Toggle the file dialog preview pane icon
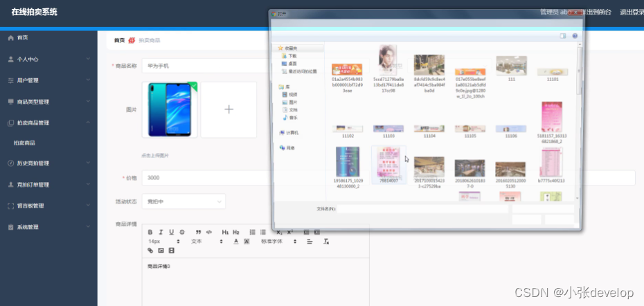This screenshot has width=644, height=306. 563,36
